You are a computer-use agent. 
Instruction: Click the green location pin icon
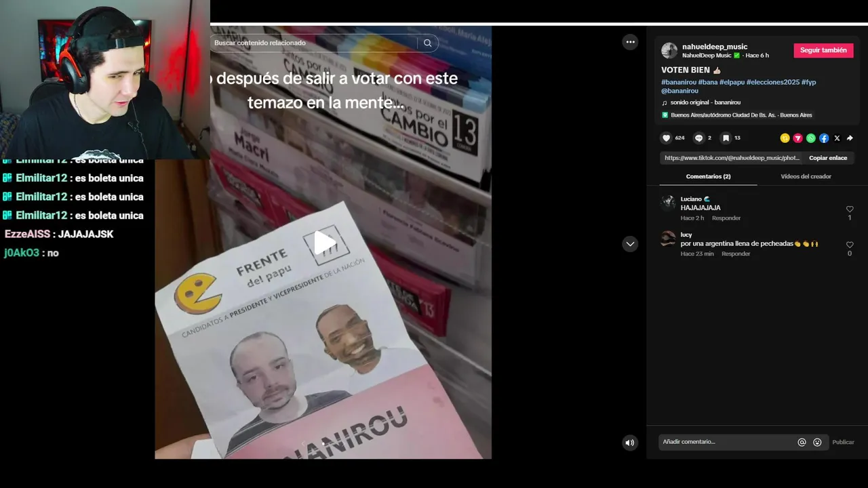[x=665, y=115]
